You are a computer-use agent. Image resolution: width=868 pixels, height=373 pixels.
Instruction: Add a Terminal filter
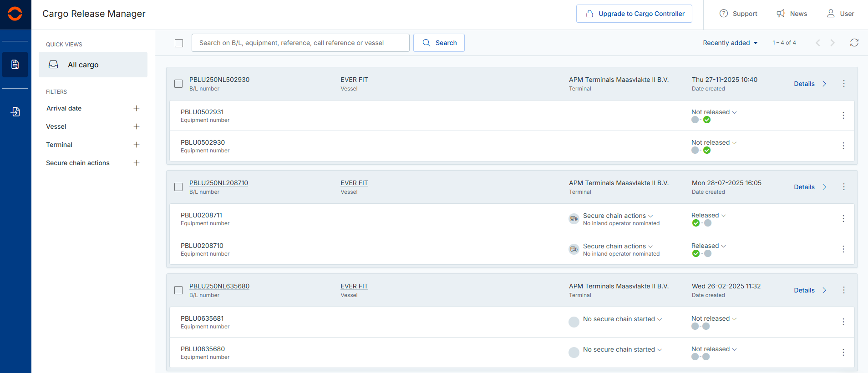[137, 145]
